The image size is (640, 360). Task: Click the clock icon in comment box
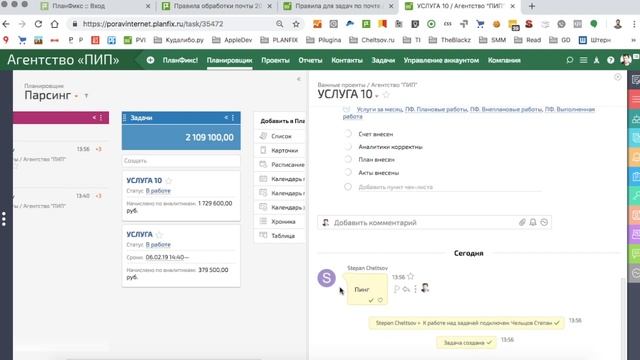pos(544,222)
